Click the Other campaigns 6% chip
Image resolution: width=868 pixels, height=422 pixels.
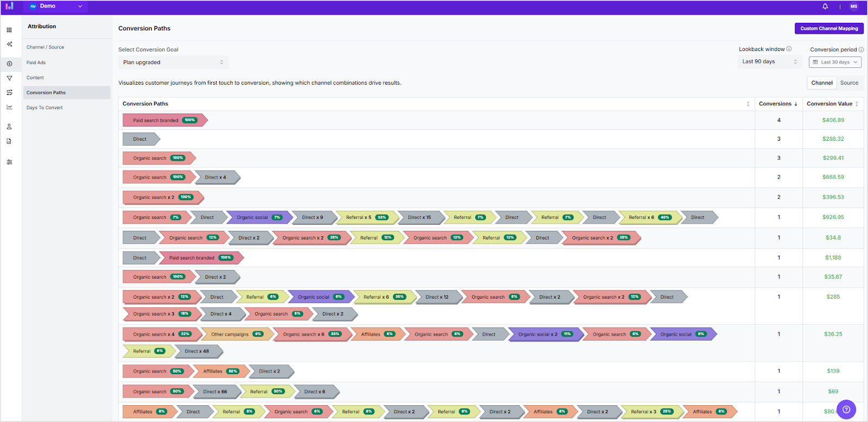pos(237,335)
